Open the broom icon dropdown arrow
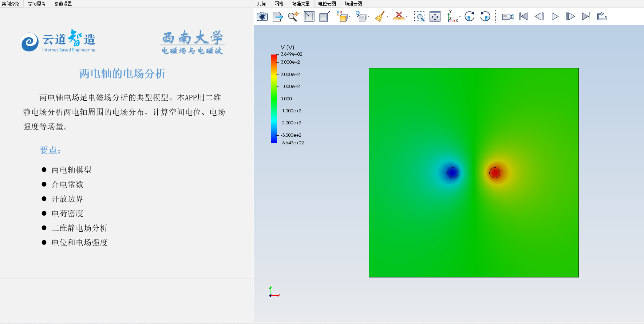The height and width of the screenshot is (324, 644). pyautogui.click(x=387, y=17)
